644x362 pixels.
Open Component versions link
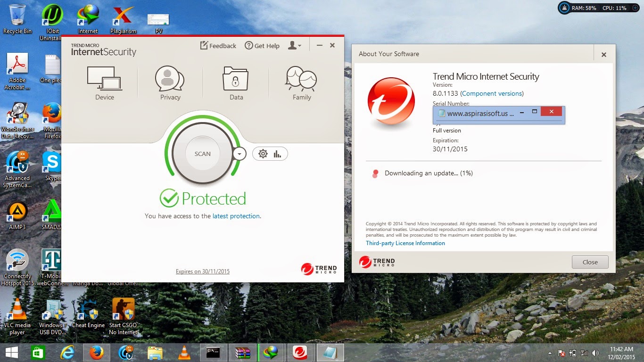coord(492,93)
